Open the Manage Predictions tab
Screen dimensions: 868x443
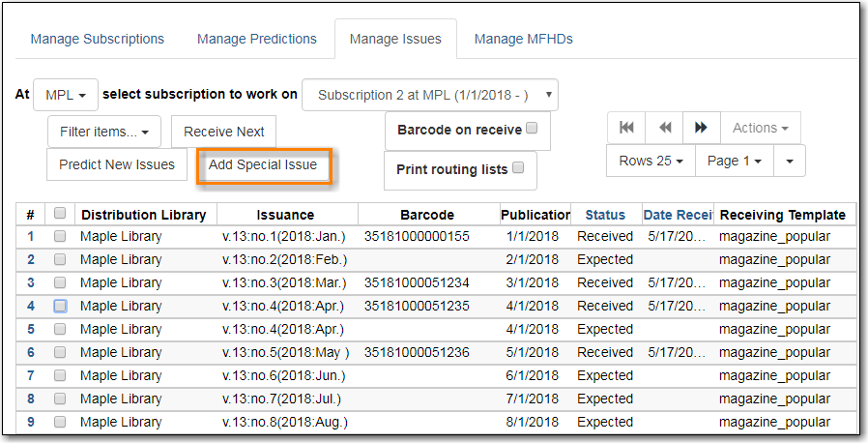(x=257, y=40)
